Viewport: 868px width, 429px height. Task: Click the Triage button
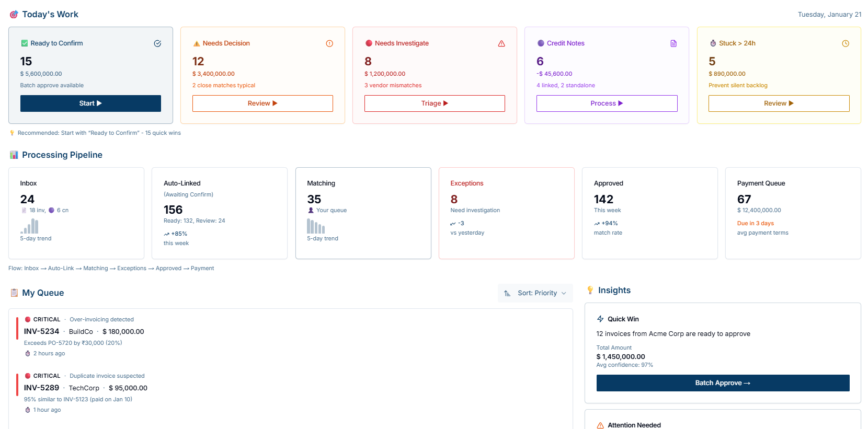coord(435,103)
